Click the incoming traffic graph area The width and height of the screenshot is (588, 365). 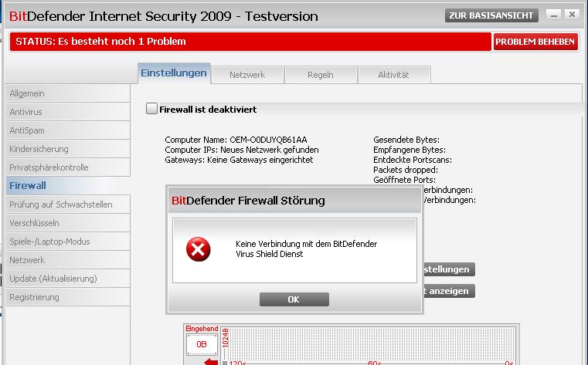[371, 345]
